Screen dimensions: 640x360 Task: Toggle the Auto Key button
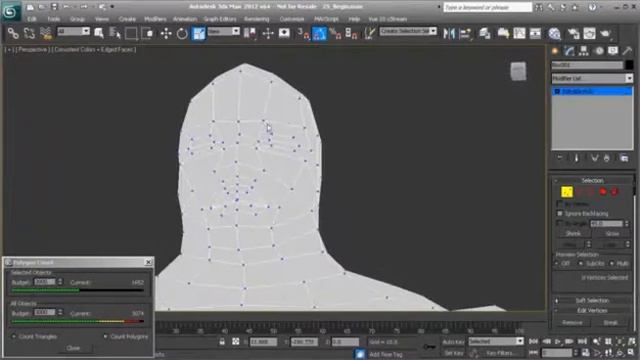453,342
